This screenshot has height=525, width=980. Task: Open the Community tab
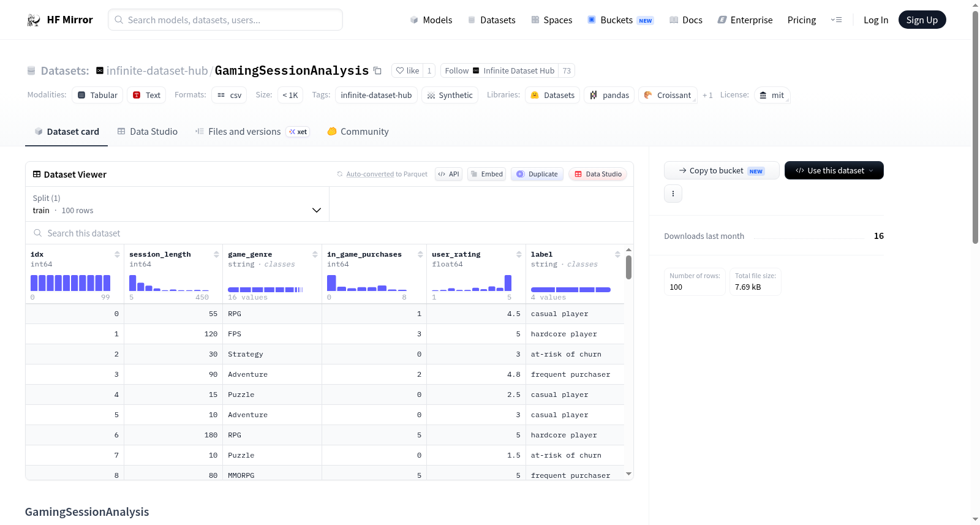pos(358,132)
